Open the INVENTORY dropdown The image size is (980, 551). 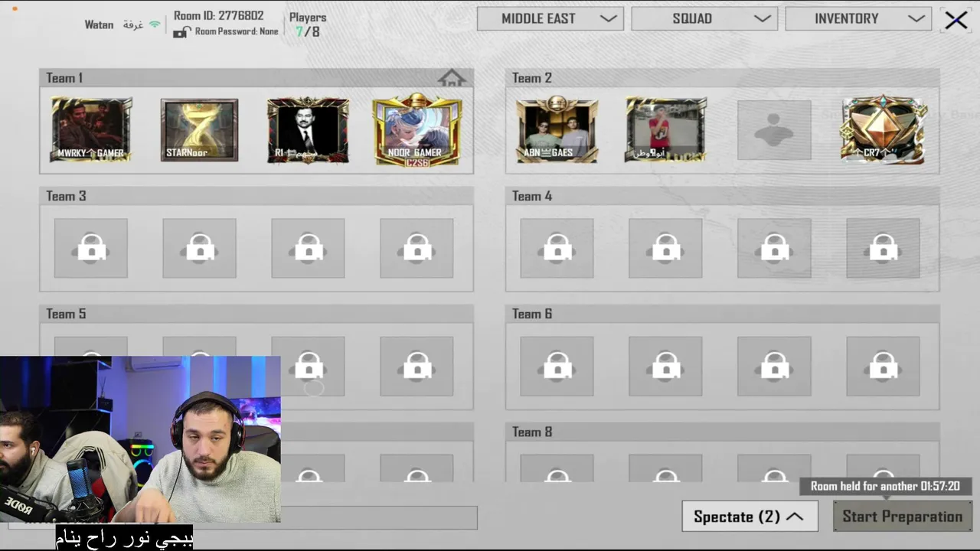click(x=858, y=19)
